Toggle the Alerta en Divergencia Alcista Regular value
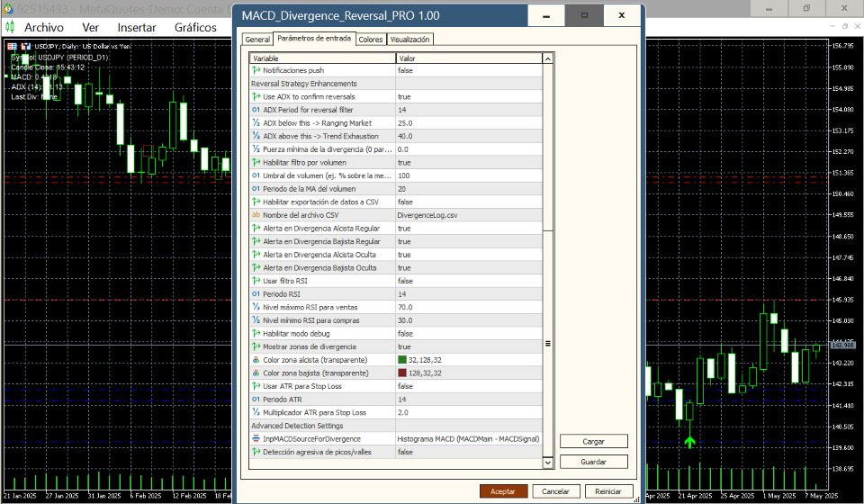Viewport: 864px width, 504px height. point(469,228)
